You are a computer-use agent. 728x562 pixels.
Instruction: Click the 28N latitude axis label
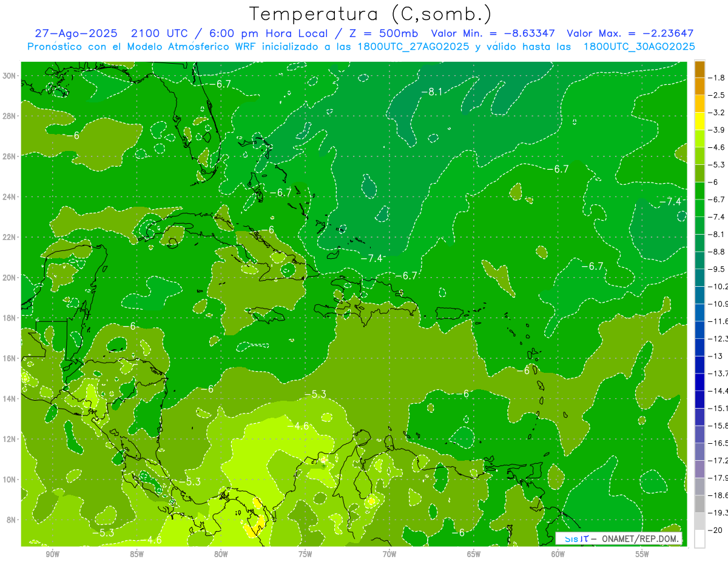click(x=10, y=116)
